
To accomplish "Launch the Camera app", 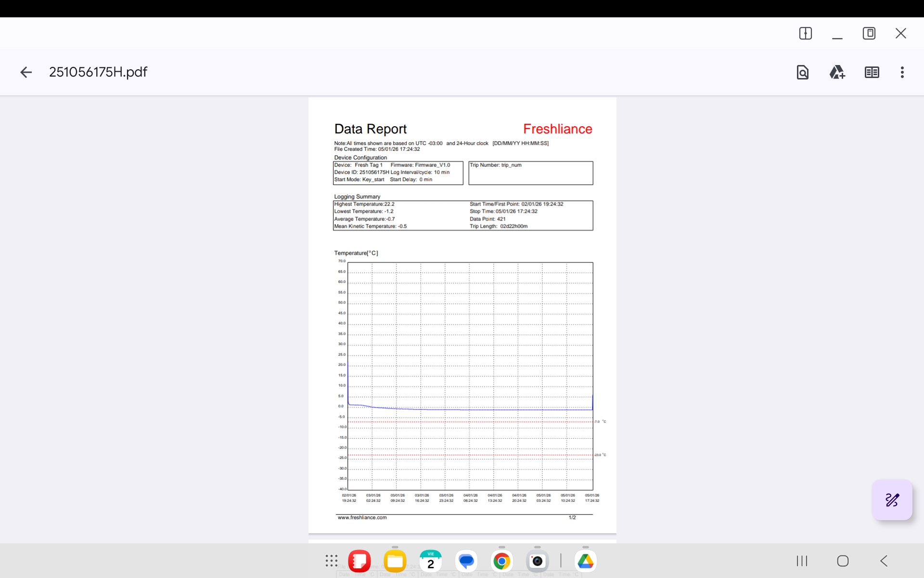I will point(537,561).
